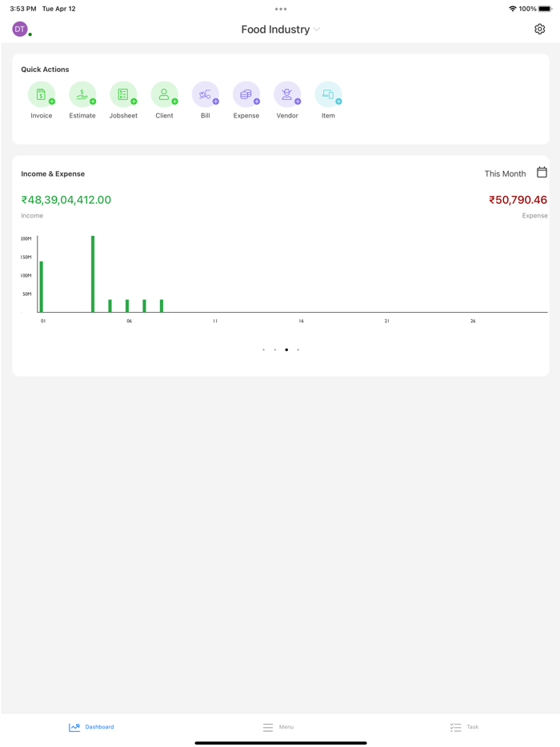Screen dimensions: 560x747
Task: Add an Expense from Quick Actions
Action: [246, 94]
